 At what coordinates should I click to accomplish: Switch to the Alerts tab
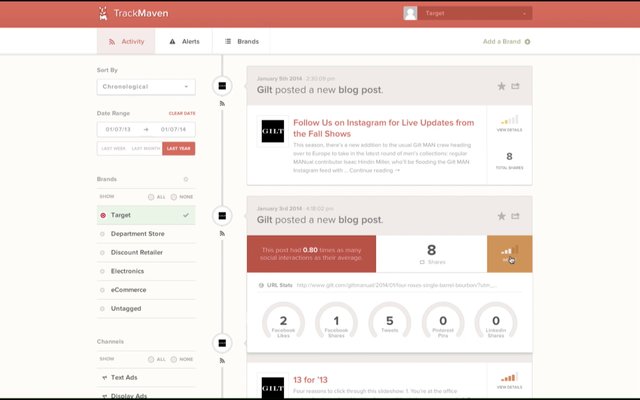pyautogui.click(x=184, y=41)
